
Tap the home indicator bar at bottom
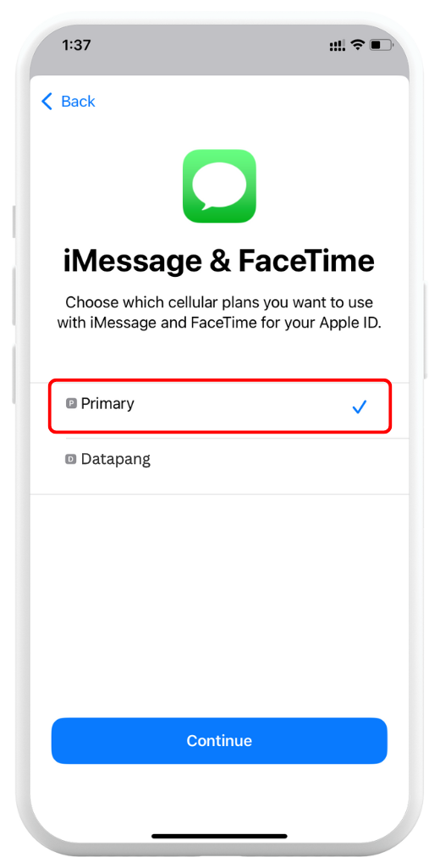pos(219,835)
